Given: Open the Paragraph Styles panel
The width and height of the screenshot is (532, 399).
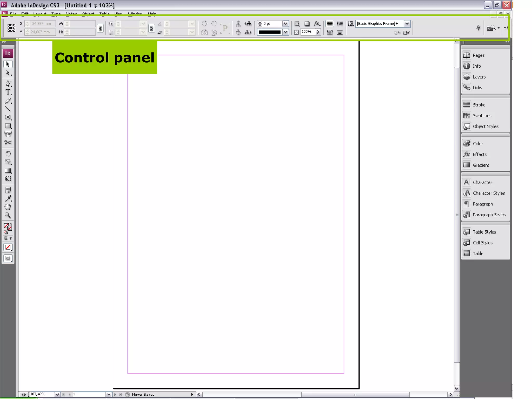Looking at the screenshot, I should 489,215.
